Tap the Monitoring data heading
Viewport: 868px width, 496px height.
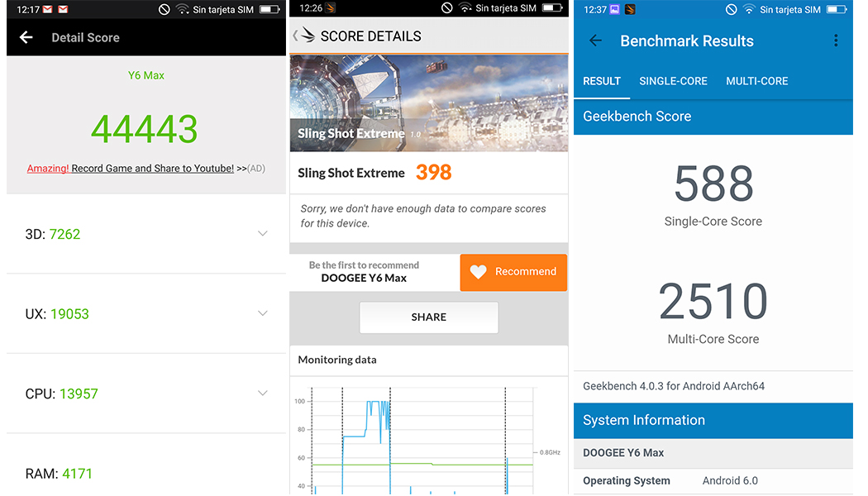point(337,360)
